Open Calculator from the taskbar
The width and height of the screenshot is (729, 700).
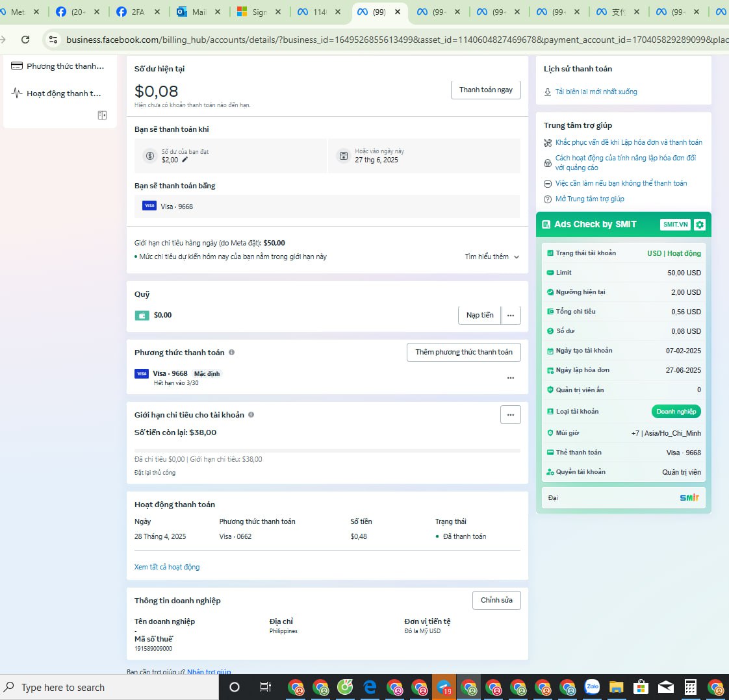pos(691,687)
